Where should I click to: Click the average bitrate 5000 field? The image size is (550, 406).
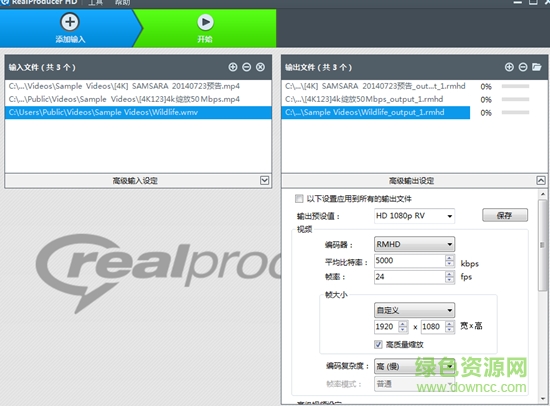(409, 261)
